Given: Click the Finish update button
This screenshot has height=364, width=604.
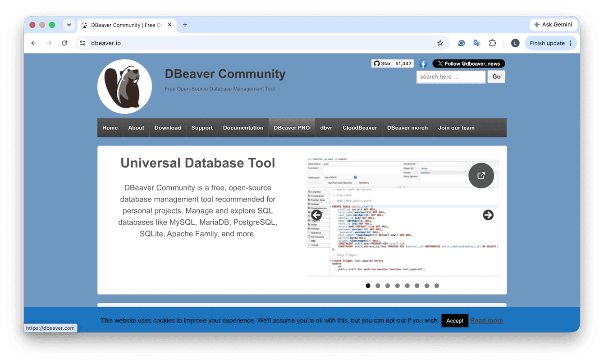Looking at the screenshot, I should tap(551, 43).
